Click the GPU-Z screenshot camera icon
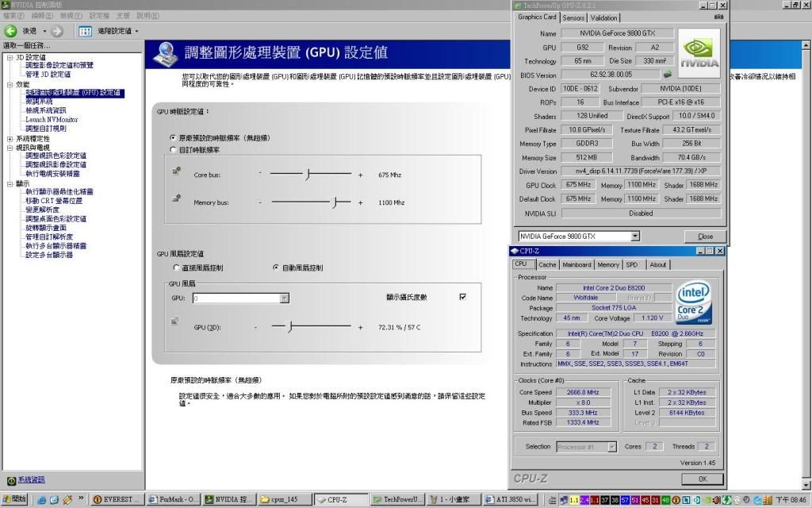Screen dimensions: 812x508 click(718, 17)
